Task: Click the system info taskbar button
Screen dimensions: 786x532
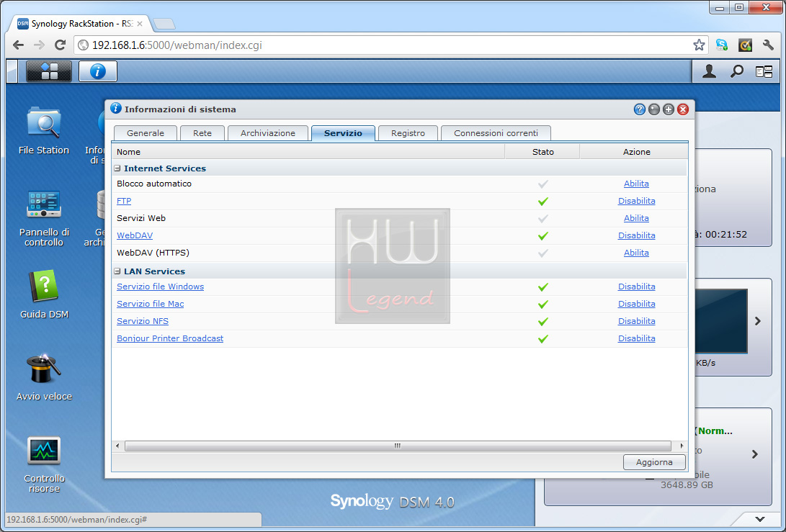Action: point(98,71)
